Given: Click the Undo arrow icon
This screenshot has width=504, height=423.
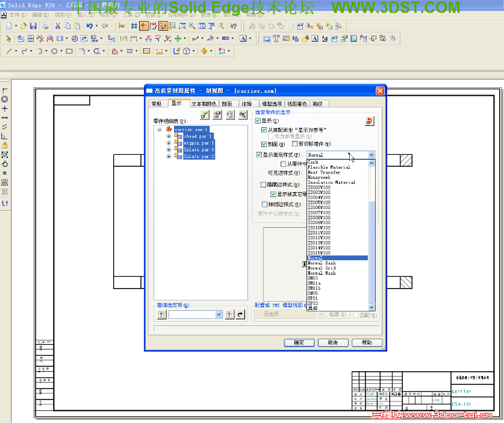Looking at the screenshot, I should point(89,26).
